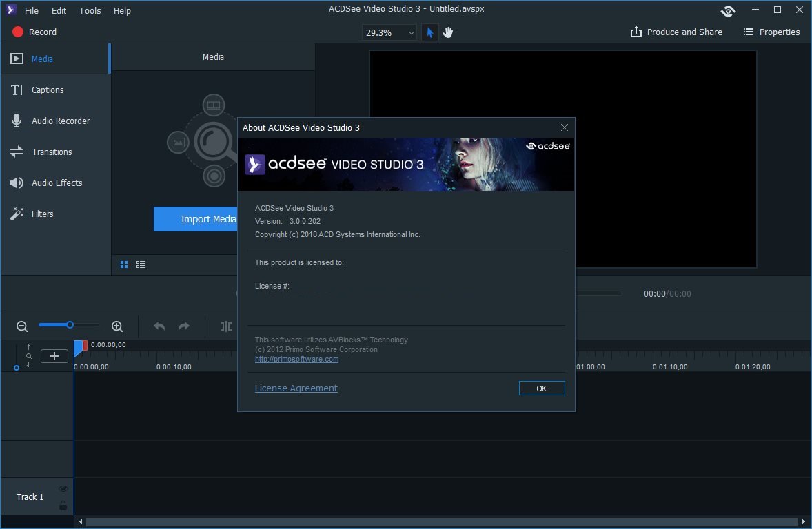Adjust the timeline zoom slider handle
This screenshot has height=529, width=812.
pos(70,325)
